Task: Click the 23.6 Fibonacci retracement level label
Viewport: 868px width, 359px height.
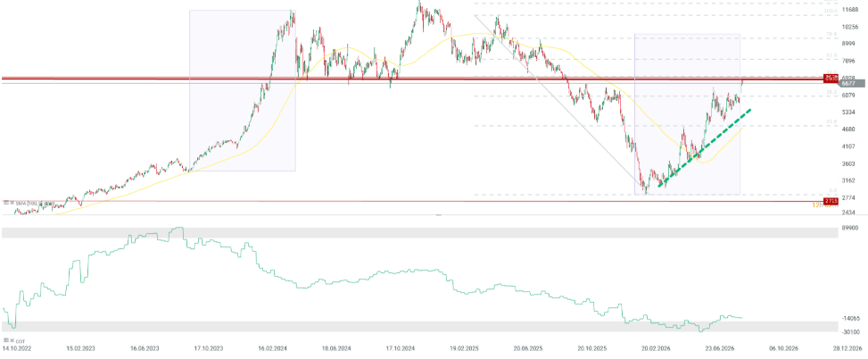Action: point(831,122)
